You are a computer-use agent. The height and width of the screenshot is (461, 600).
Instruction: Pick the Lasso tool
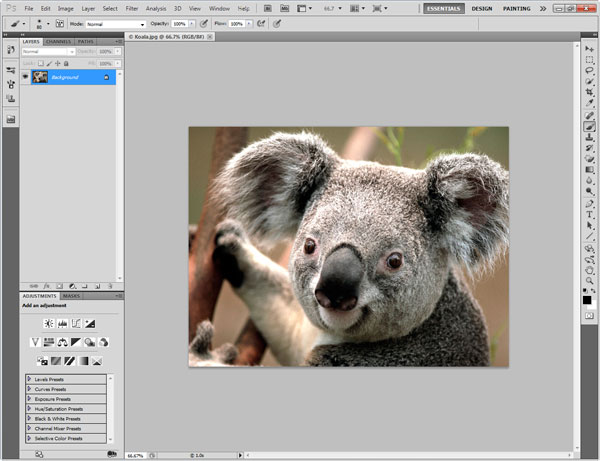590,69
